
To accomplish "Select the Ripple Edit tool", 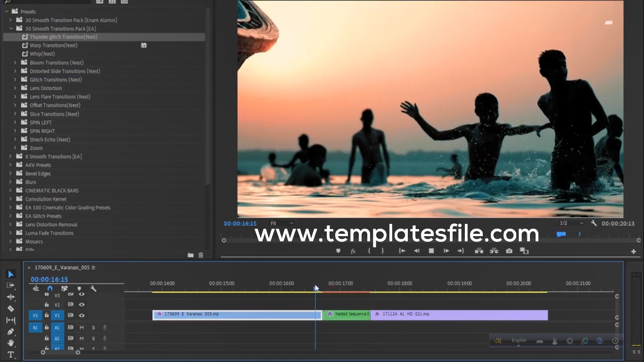I will [11, 297].
